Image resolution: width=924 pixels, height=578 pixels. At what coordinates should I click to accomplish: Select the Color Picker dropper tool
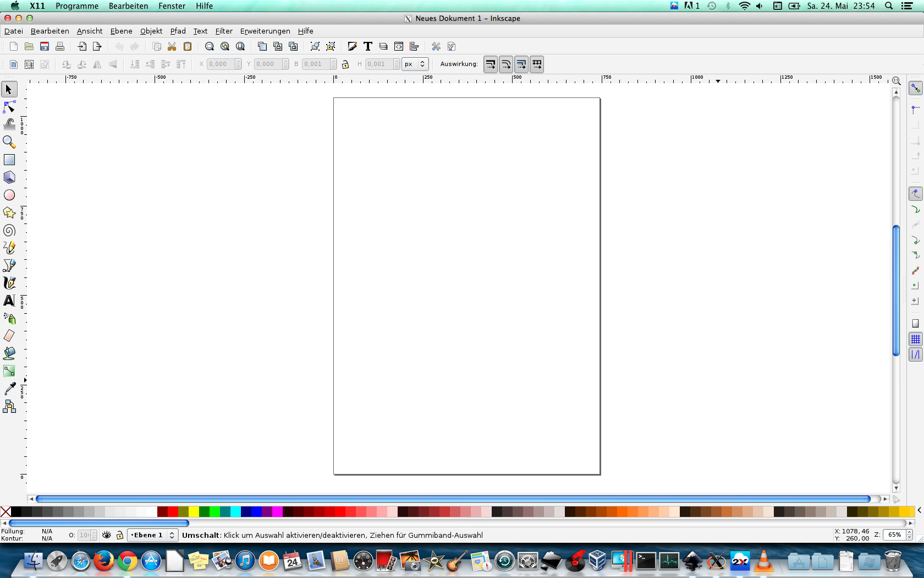point(9,389)
